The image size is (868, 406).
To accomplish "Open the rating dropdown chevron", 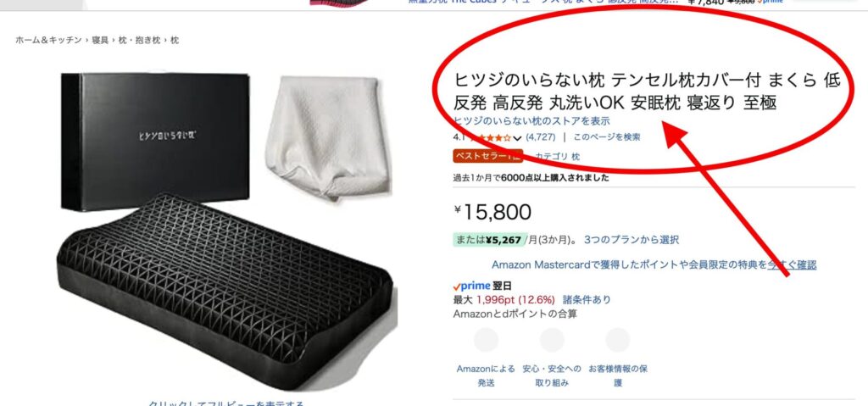I will point(518,138).
